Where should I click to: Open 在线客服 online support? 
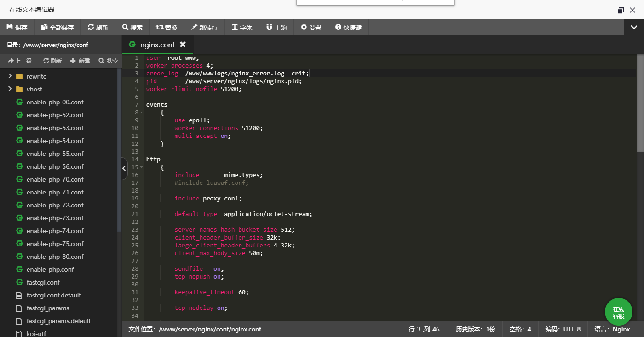[x=618, y=312]
